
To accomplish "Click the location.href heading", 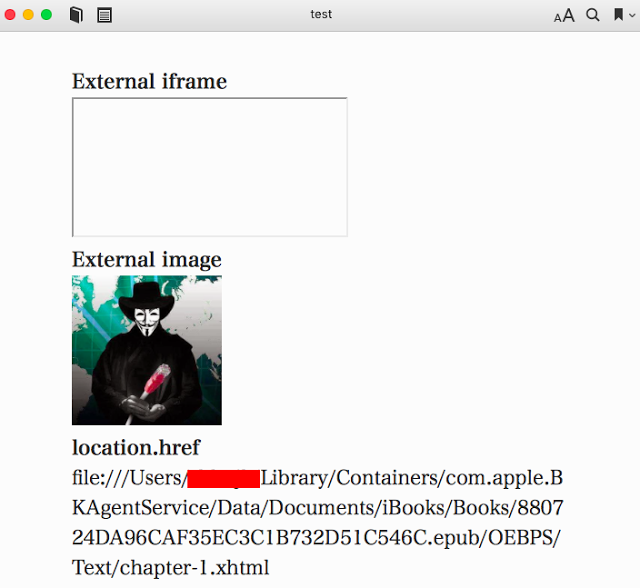I will point(136,448).
